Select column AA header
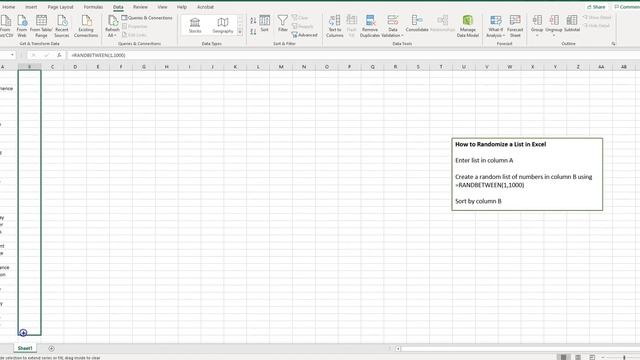 coord(601,67)
